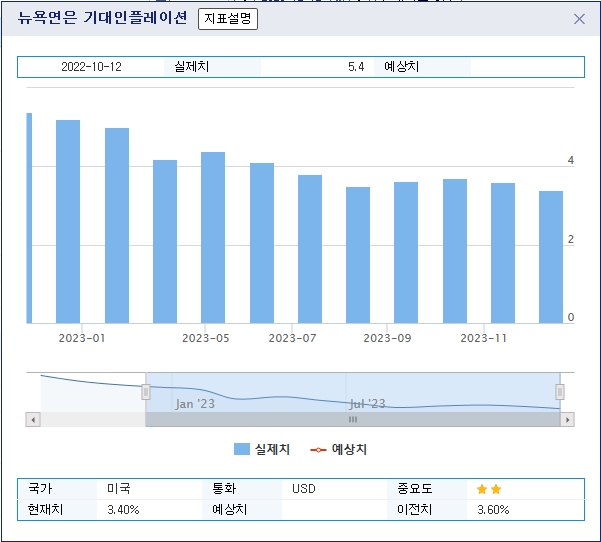This screenshot has height=542, width=601.
Task: Select the partially visible leftmost bar
Action: pos(29,218)
